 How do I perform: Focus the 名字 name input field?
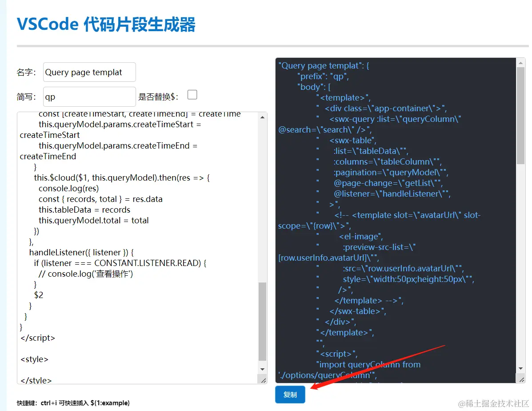(x=89, y=72)
